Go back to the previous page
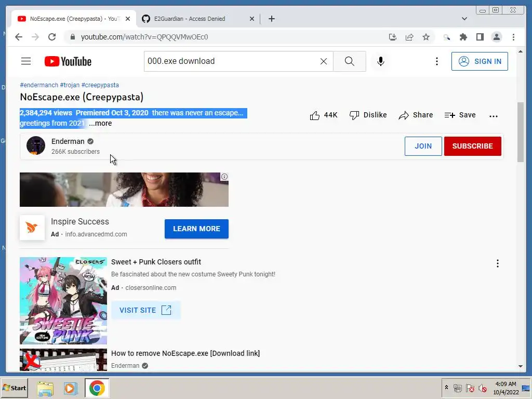Viewport: 532px width, 399px height. (x=19, y=37)
